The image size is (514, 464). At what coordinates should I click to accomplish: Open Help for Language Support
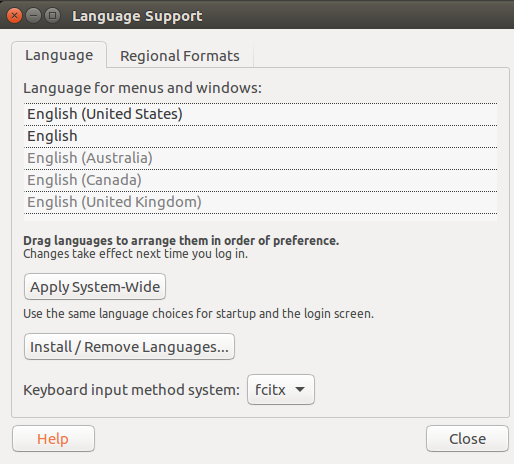(53, 439)
